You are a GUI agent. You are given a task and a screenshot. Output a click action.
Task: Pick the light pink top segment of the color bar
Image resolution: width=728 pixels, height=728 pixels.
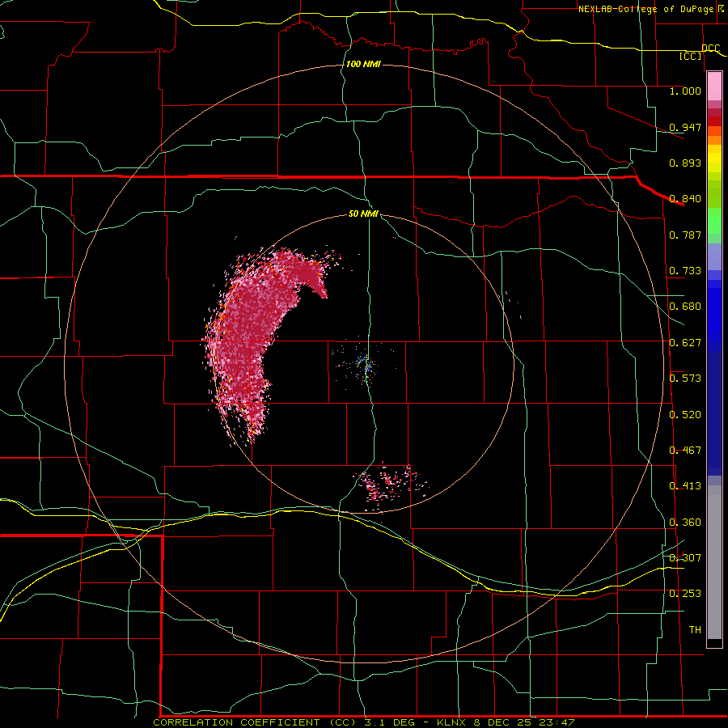pos(714,87)
